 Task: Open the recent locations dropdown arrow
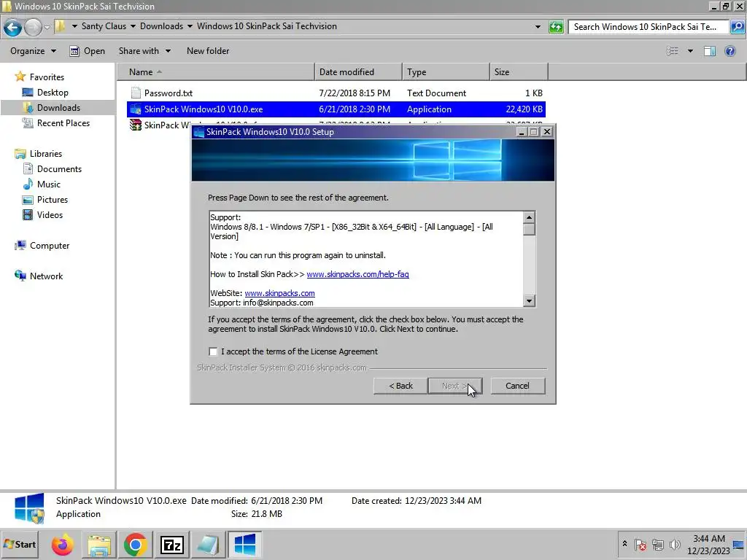pos(47,27)
